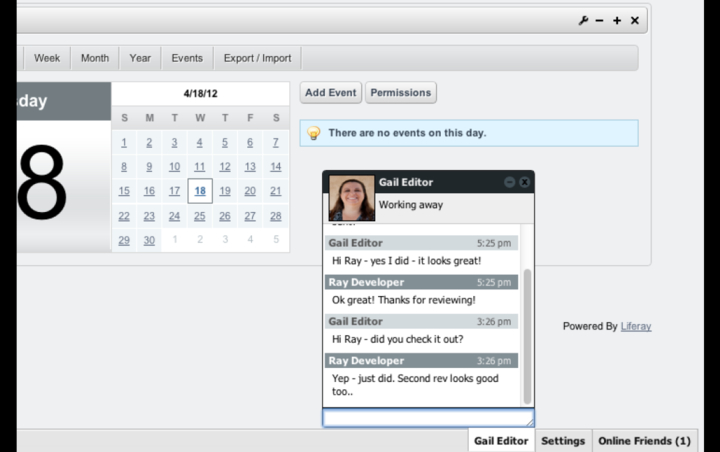Click Gail Editor's profile picture

[x=351, y=198]
